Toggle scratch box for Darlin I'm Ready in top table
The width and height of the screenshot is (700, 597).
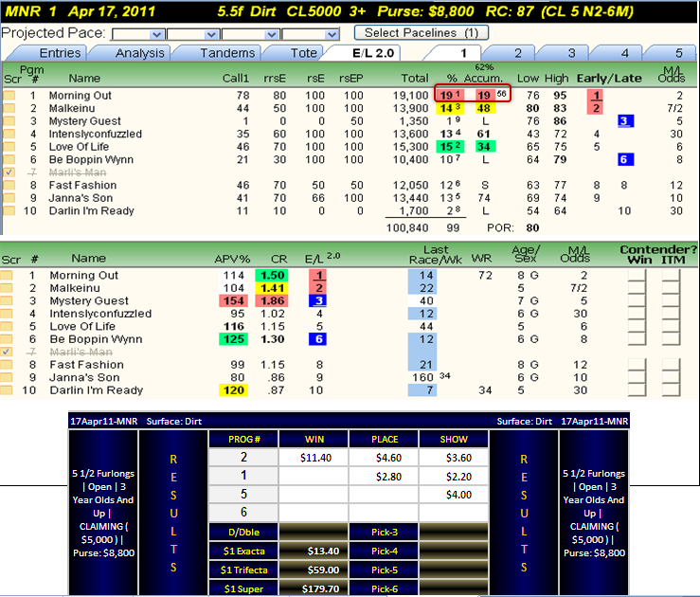point(9,210)
